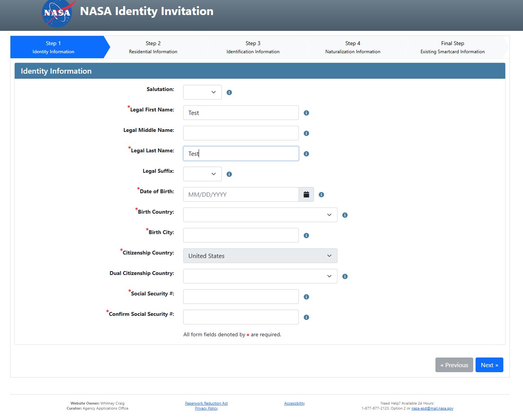This screenshot has height=420, width=523.
Task: Focus the Legal Middle Name text field
Action: (x=241, y=133)
